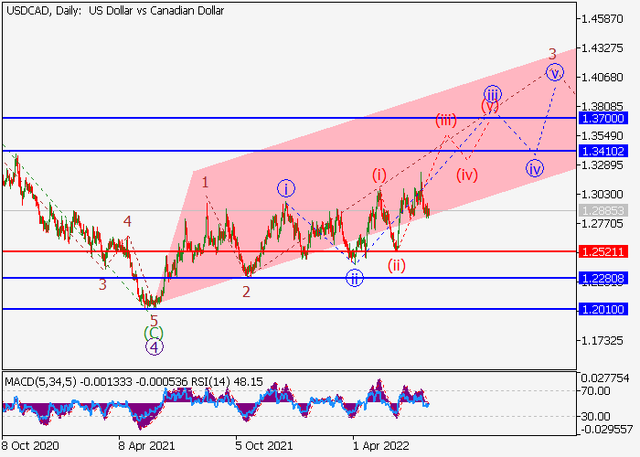Click the 8 Apr 2021 date label
The height and width of the screenshot is (457, 640).
coord(147,446)
